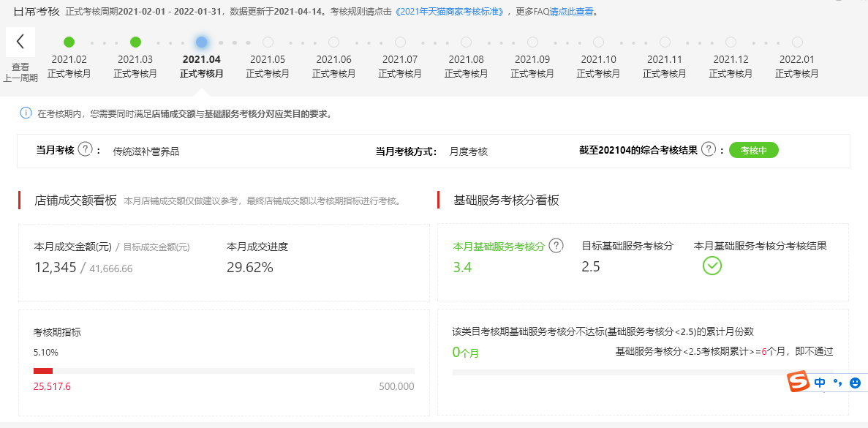Click the back arrow to view previous cycle
Screen dimensions: 868x428
pos(20,42)
